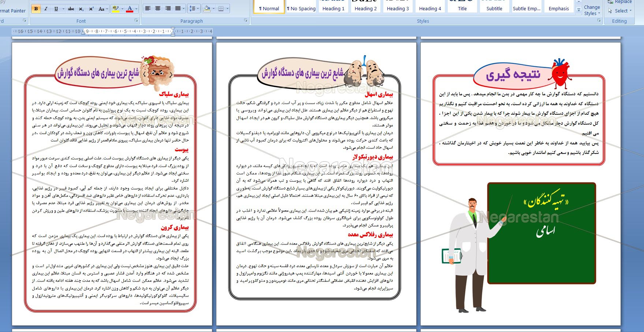Apply subscript formatting
This screenshot has height=332, width=644.
point(81,9)
